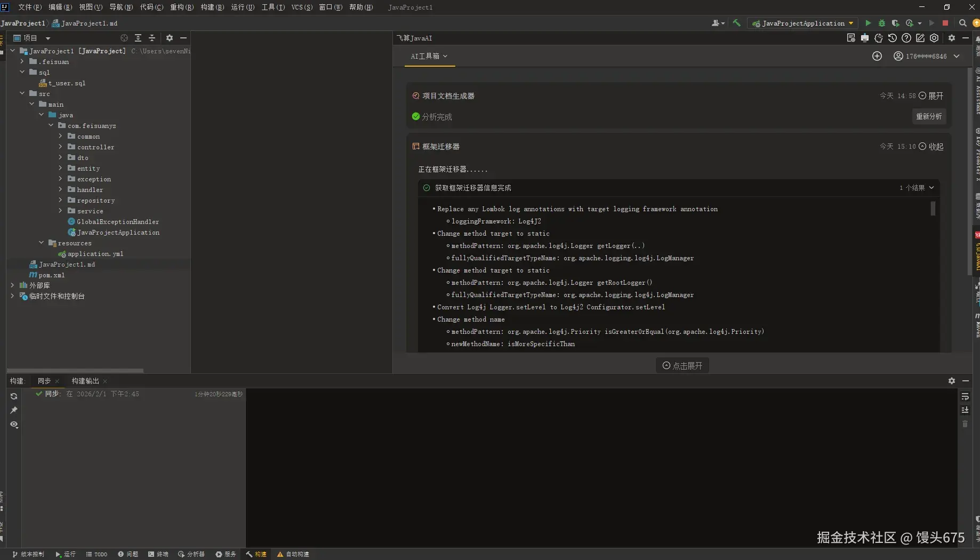This screenshot has width=980, height=560.
Task: Expand the controller package folder
Action: pyautogui.click(x=60, y=147)
